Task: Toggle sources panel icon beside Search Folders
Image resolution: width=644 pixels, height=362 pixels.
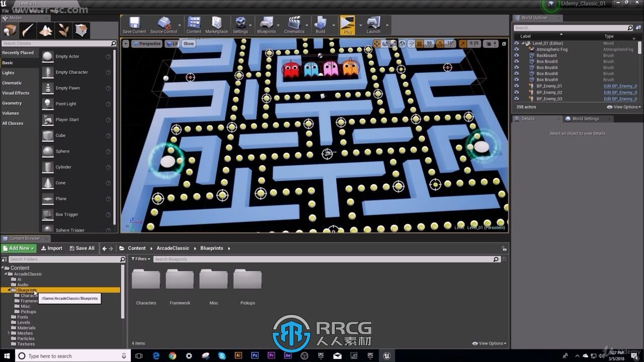Action: coord(5,259)
